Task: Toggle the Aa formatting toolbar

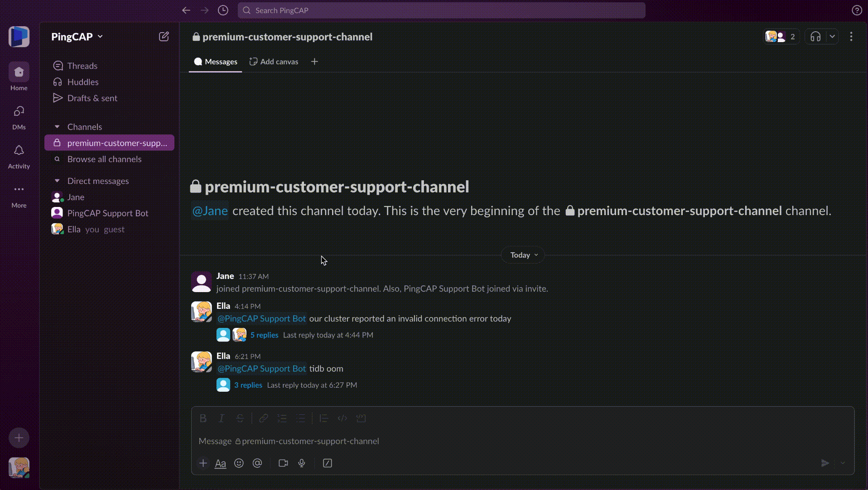Action: point(220,463)
